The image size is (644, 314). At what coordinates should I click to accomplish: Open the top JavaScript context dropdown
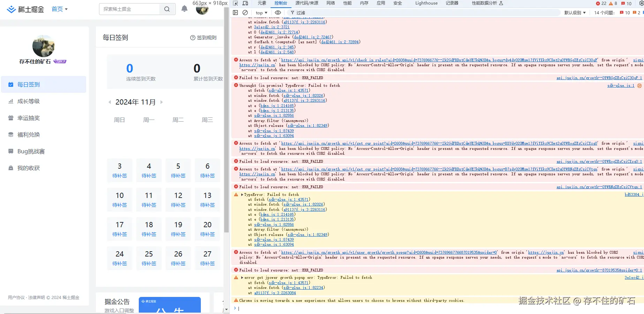[x=261, y=13]
